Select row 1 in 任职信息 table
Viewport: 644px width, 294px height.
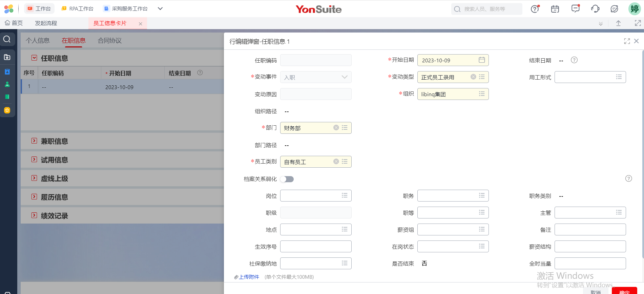coord(122,87)
